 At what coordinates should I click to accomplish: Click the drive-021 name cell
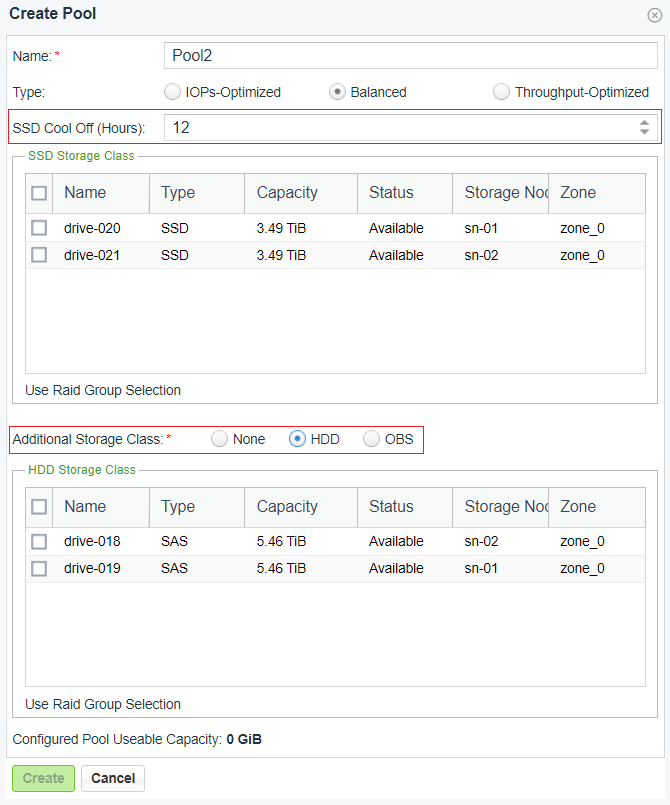[x=92, y=255]
